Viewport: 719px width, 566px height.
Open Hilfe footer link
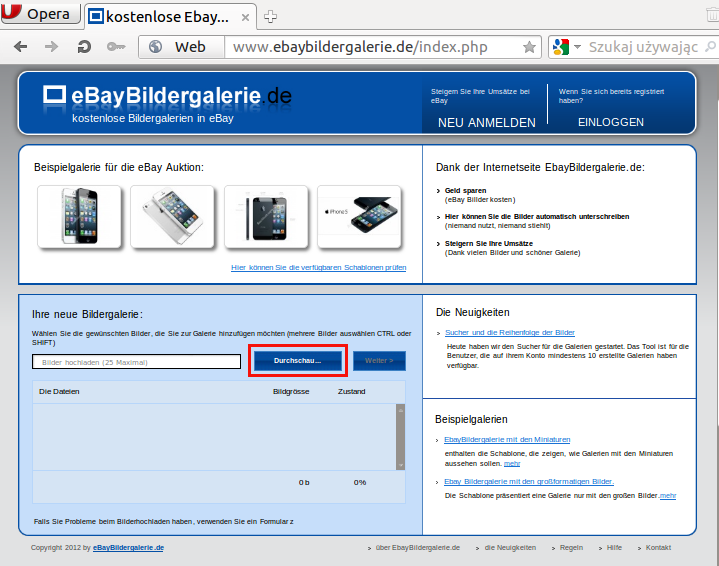[x=614, y=548]
